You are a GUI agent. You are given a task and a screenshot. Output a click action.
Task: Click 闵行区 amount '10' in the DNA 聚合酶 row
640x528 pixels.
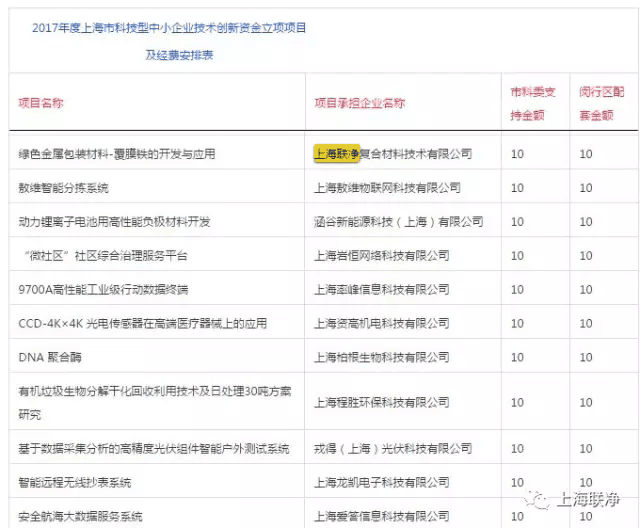(586, 357)
